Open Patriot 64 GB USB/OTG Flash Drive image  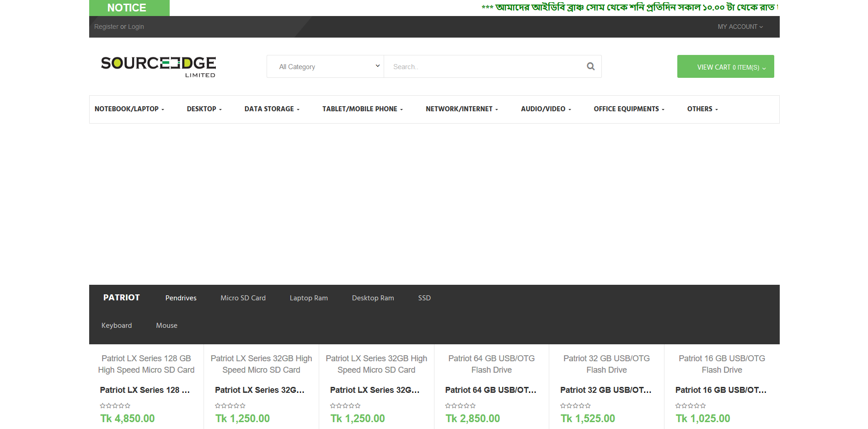tap(492, 364)
